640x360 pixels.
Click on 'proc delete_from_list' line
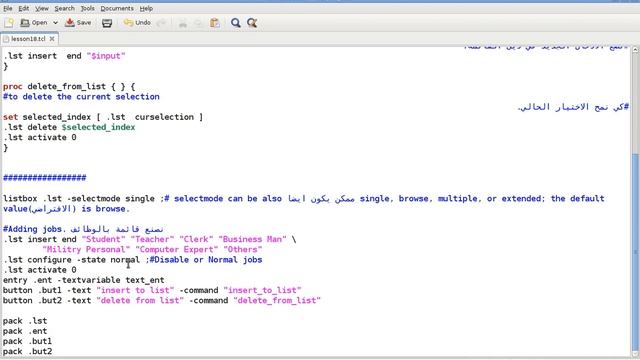(69, 87)
